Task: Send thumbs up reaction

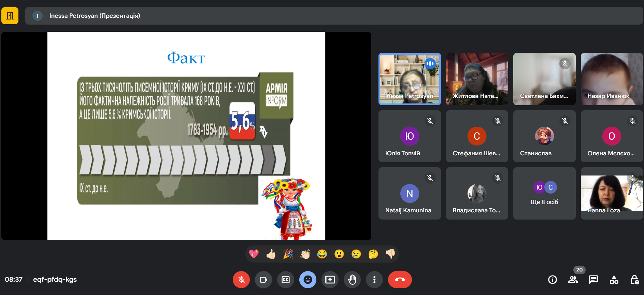Action: [271, 254]
